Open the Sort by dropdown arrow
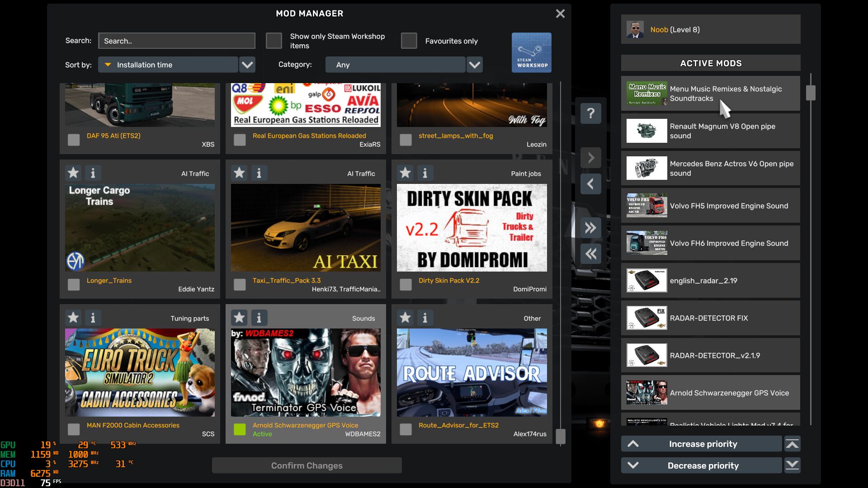 247,65
